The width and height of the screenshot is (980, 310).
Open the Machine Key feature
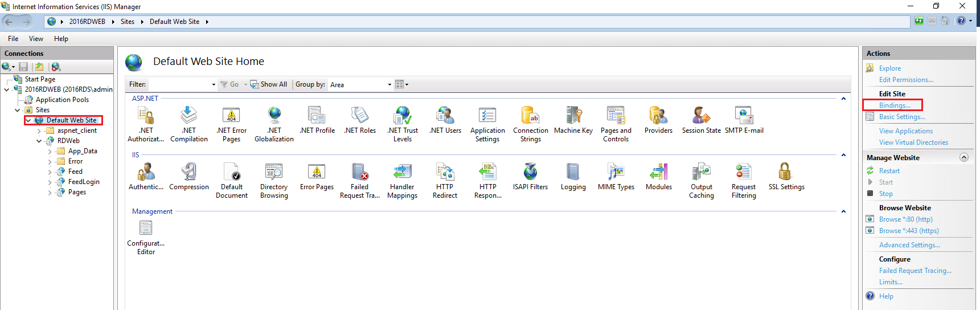[573, 120]
